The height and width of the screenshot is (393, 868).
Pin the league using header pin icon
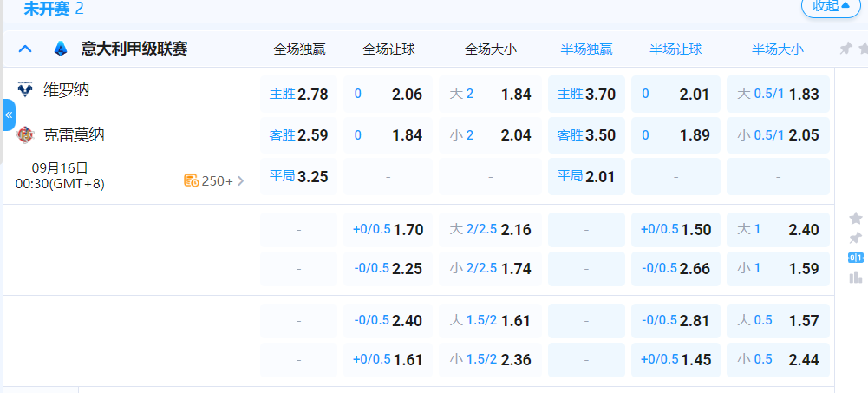[845, 49]
